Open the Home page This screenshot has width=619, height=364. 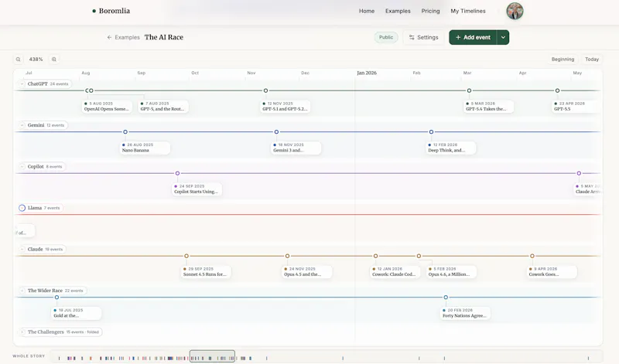366,11
